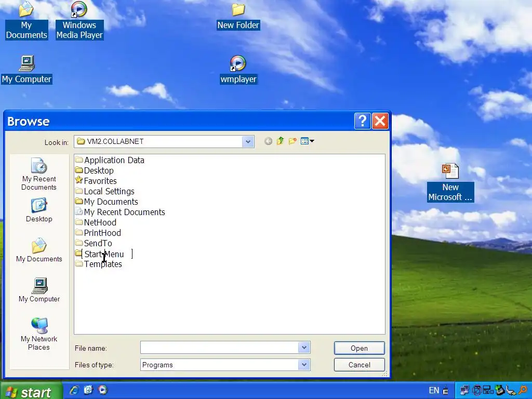Click the Back arrow in the Browse toolbar
Viewport: 532px width, 399px height.
(268, 141)
